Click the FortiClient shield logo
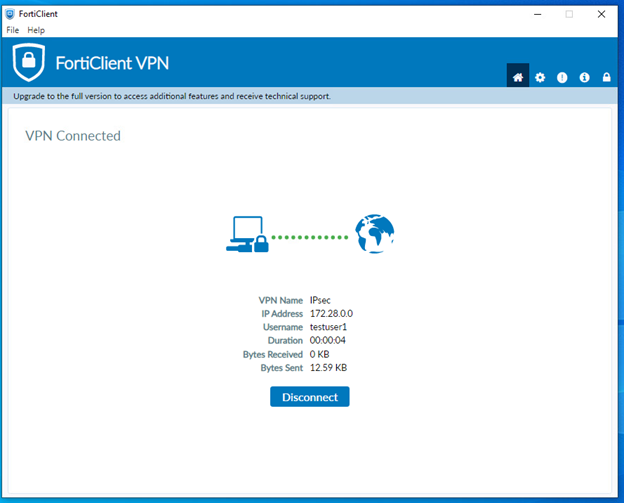Screen dimensions: 624x503 29,62
